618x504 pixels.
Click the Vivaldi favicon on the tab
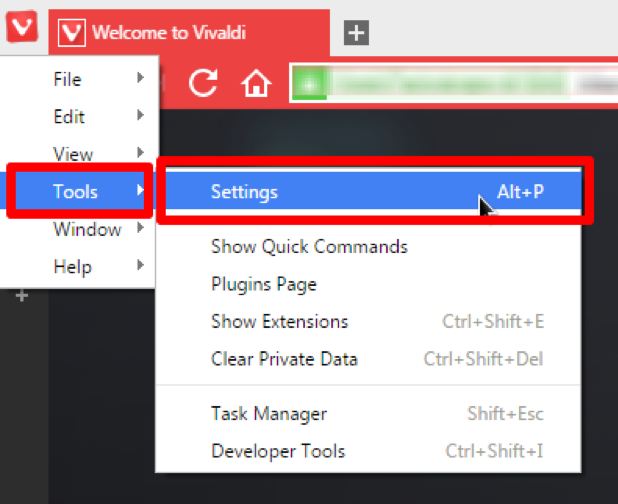click(x=72, y=33)
